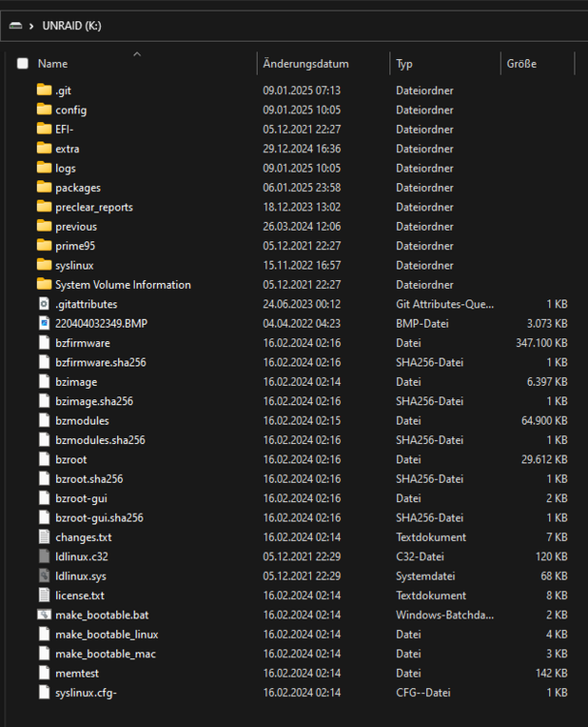Click the date 06.01.2025 23:58 of packages
This screenshot has height=727, width=588.
point(301,187)
